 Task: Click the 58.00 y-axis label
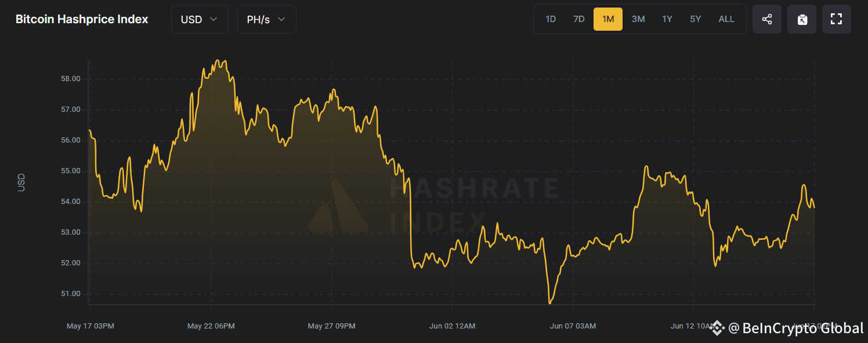point(71,79)
